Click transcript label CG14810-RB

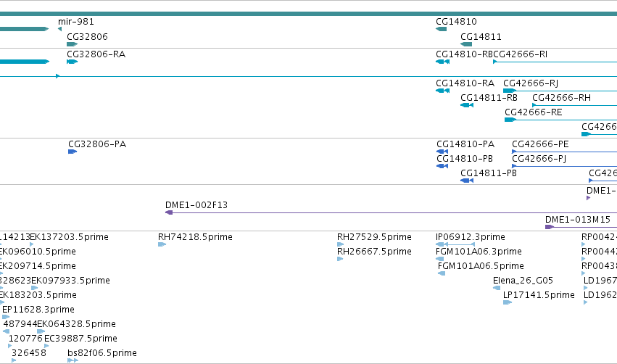pos(464,54)
